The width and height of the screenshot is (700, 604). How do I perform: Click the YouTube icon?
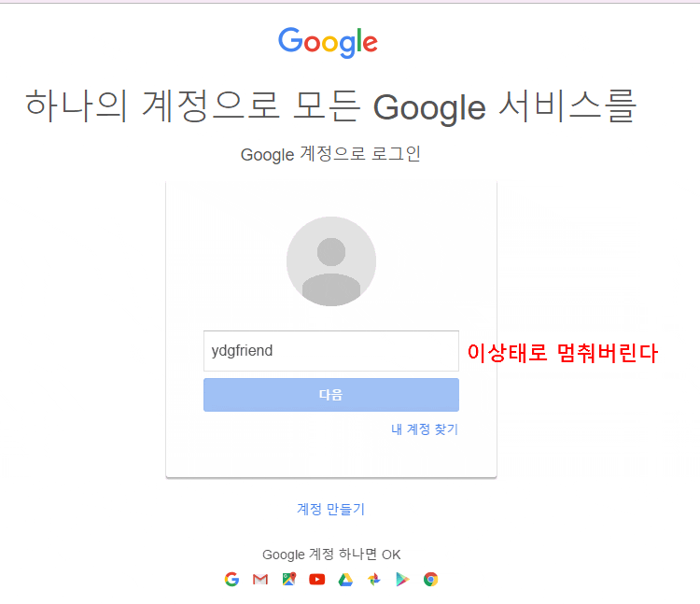click(x=317, y=580)
